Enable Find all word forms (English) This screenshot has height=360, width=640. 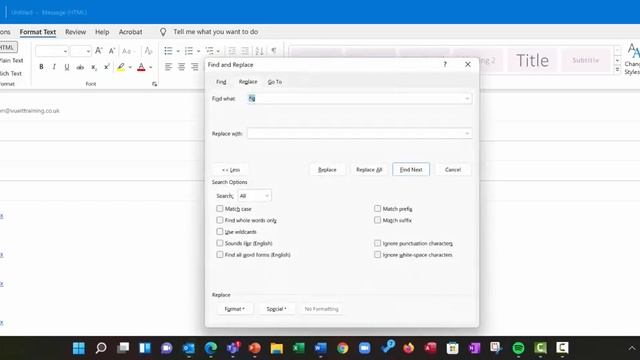pos(220,254)
